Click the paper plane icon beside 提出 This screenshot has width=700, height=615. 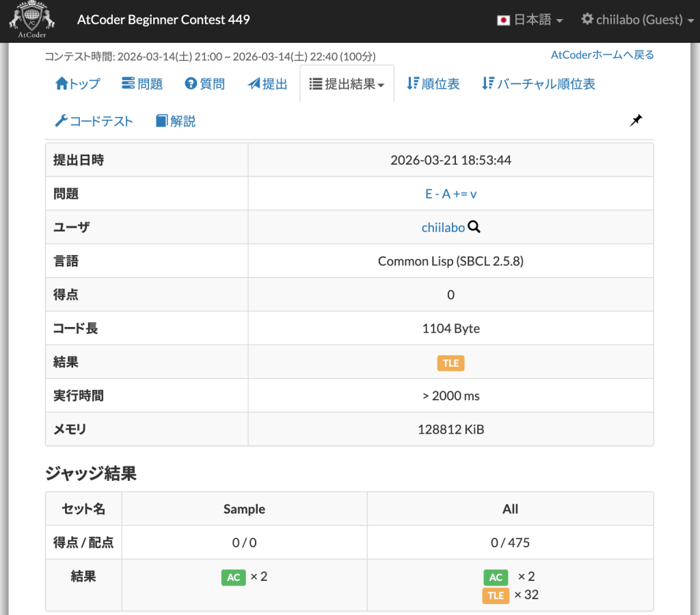[x=254, y=83]
